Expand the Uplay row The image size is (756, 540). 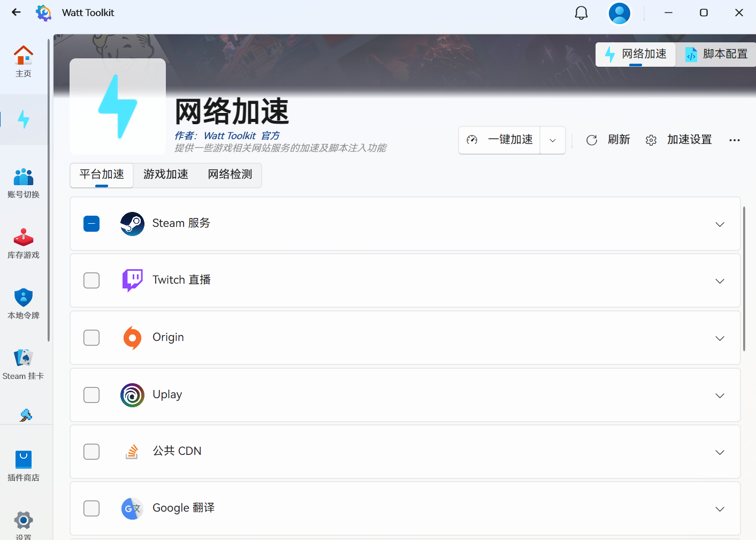[x=720, y=396]
